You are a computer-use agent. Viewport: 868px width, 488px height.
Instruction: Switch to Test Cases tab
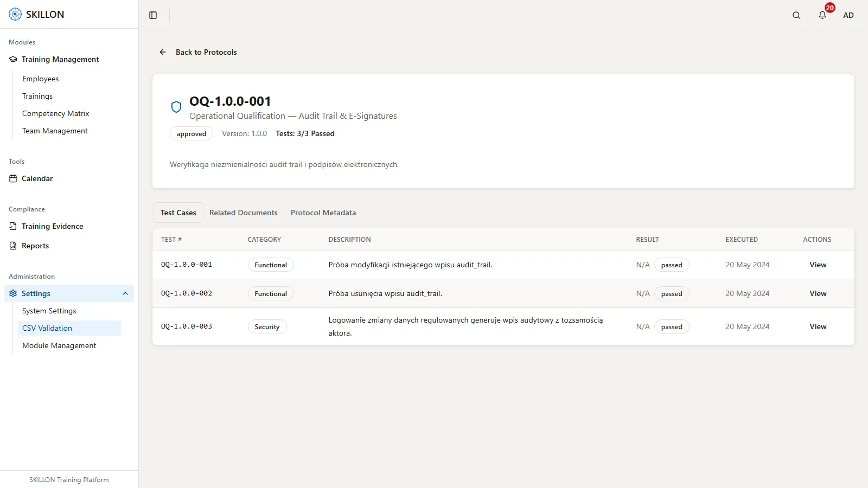click(x=178, y=213)
